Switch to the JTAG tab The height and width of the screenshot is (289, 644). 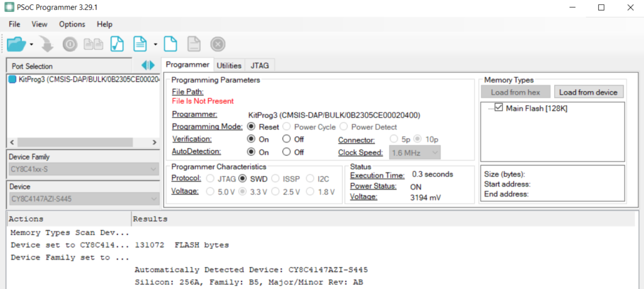coord(260,65)
